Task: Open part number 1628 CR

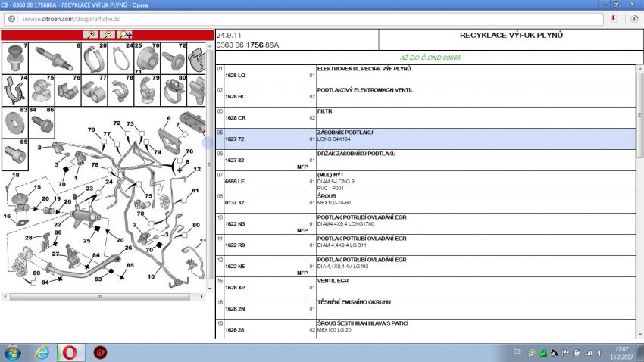Action: (x=235, y=118)
